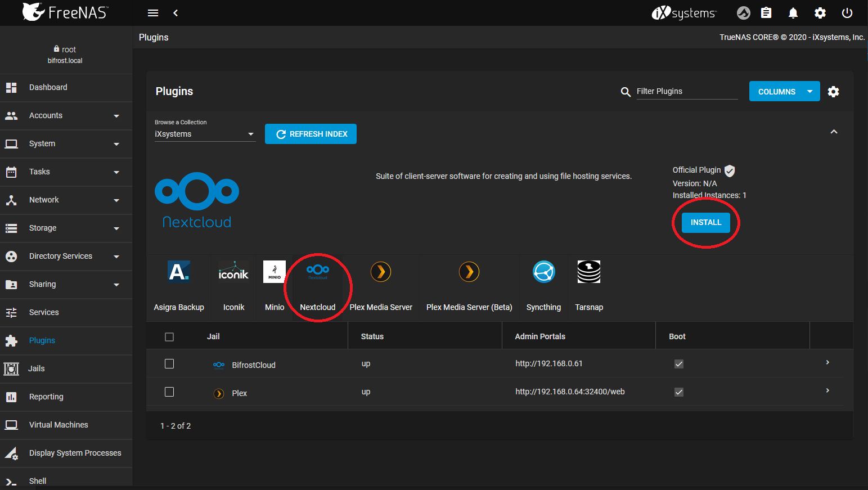Screen dimensions: 868x490
Task: Open the Browse a Collection dropdown
Action: click(205, 134)
